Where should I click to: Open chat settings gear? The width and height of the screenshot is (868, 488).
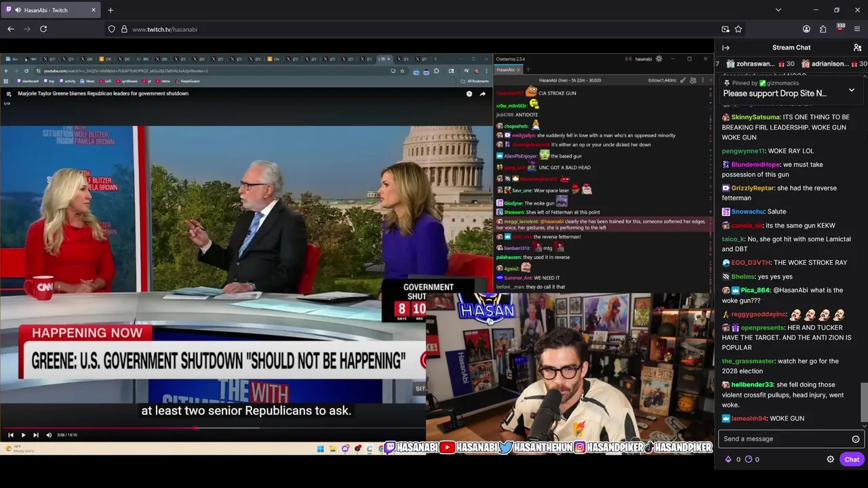[x=830, y=460]
